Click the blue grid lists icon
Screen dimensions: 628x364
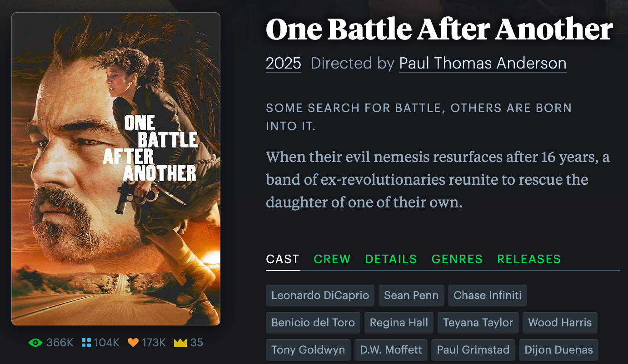86,343
